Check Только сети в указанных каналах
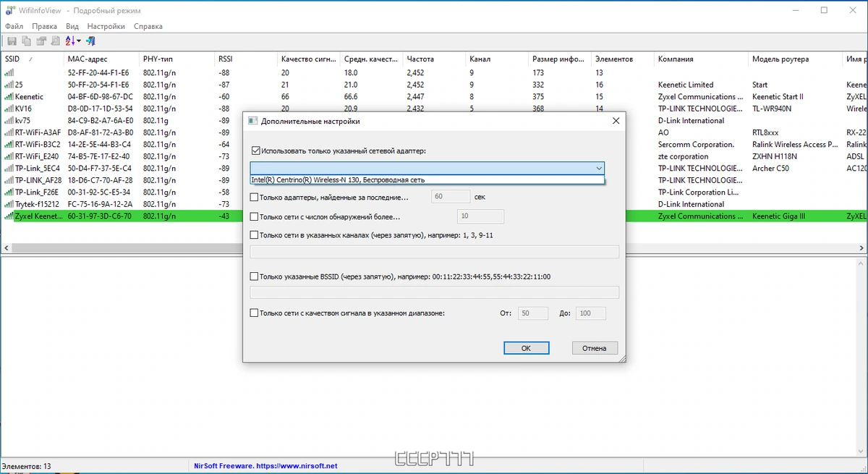This screenshot has width=868, height=474. pos(255,234)
